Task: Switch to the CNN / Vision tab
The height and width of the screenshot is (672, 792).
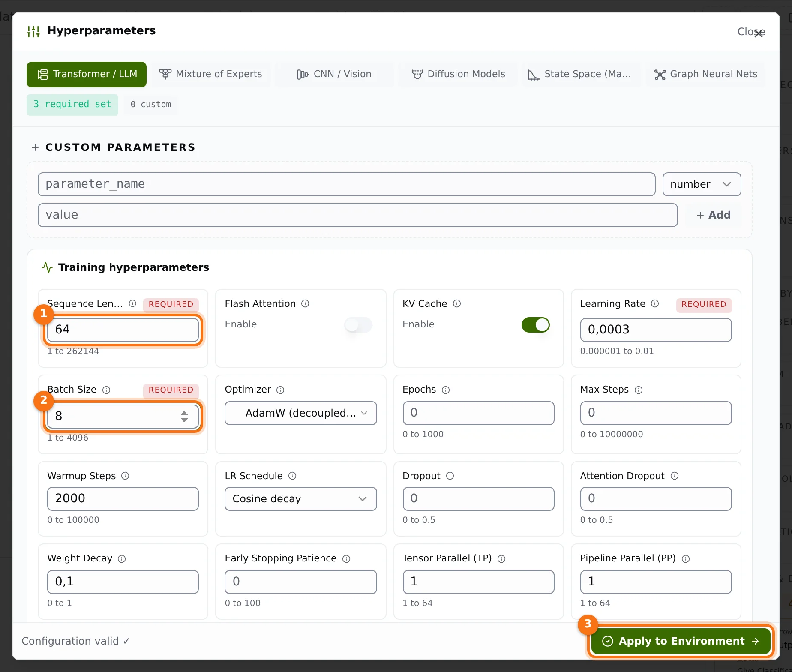Action: (334, 74)
